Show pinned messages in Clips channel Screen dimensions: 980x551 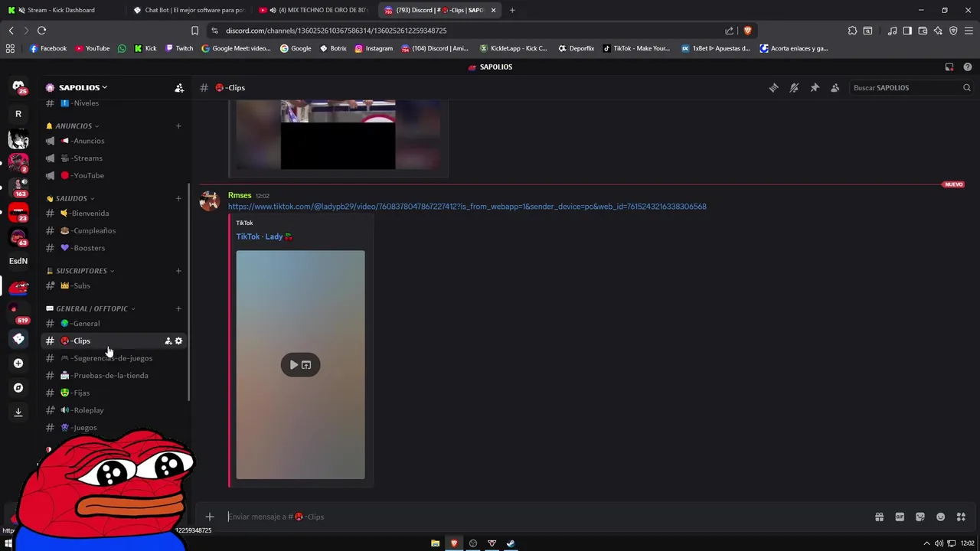(x=815, y=88)
